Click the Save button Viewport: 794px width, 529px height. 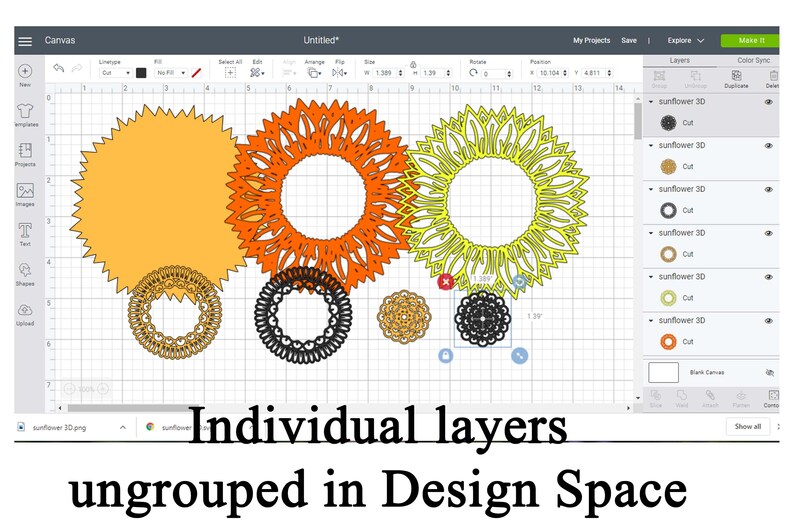629,40
